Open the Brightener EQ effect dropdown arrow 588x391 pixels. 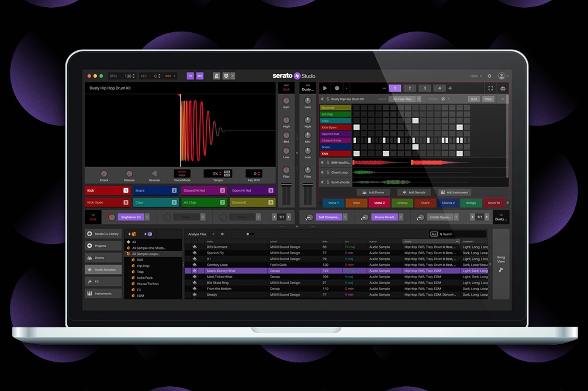click(x=147, y=217)
